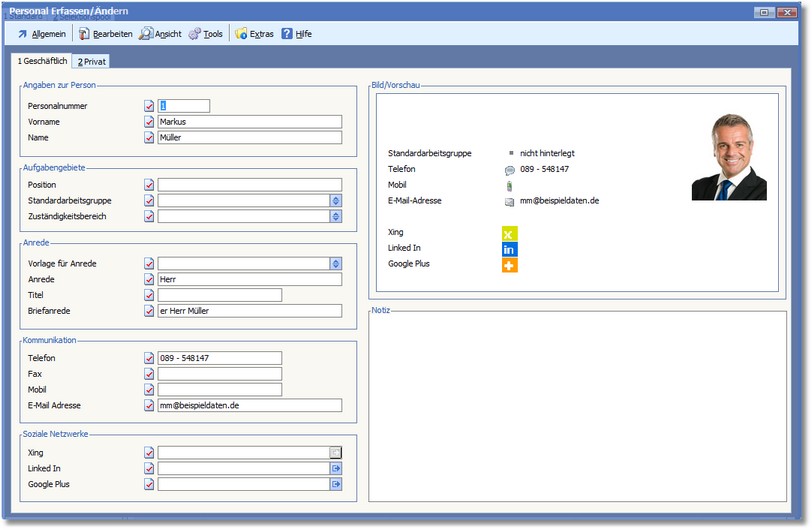This screenshot has width=812, height=530.
Task: Click the Hilfe toolbar button
Action: (x=296, y=34)
